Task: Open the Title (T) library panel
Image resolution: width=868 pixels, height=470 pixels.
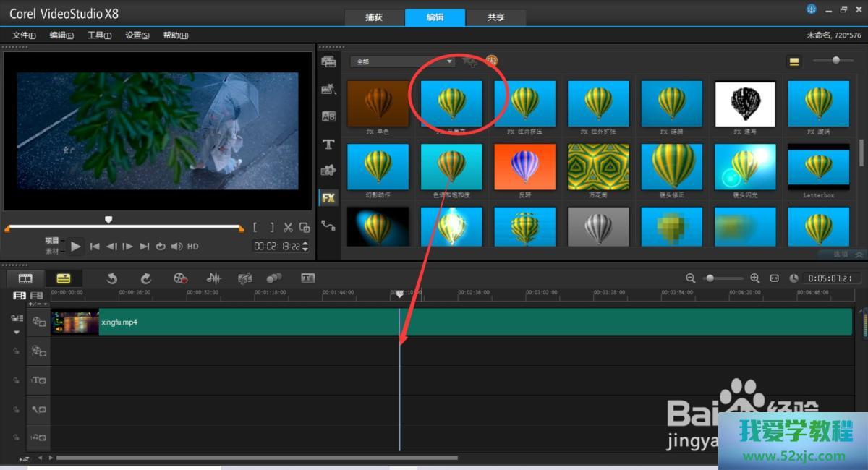Action: coord(328,144)
